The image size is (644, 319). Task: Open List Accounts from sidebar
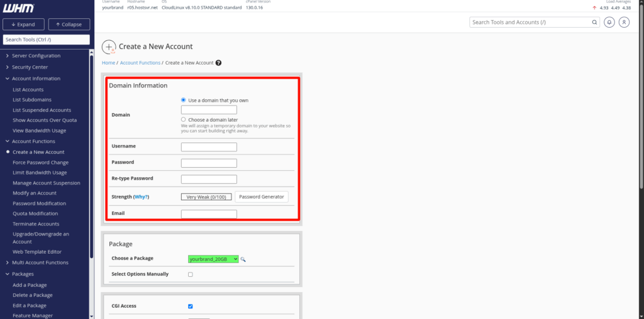tap(28, 90)
